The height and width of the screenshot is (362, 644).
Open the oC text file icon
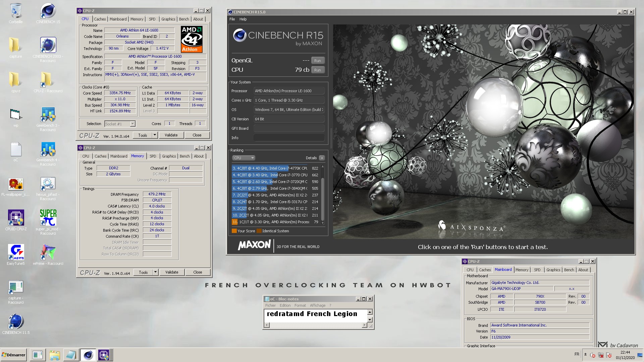click(16, 152)
